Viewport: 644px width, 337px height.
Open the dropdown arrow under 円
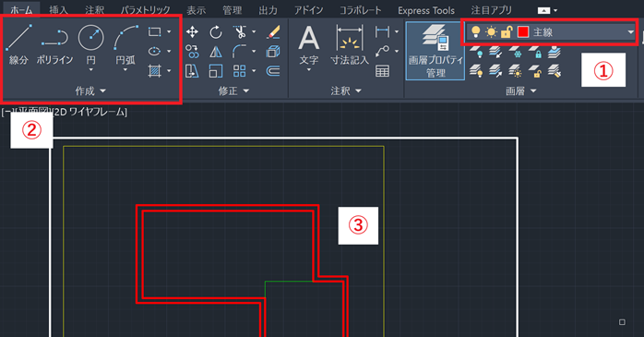(90, 70)
